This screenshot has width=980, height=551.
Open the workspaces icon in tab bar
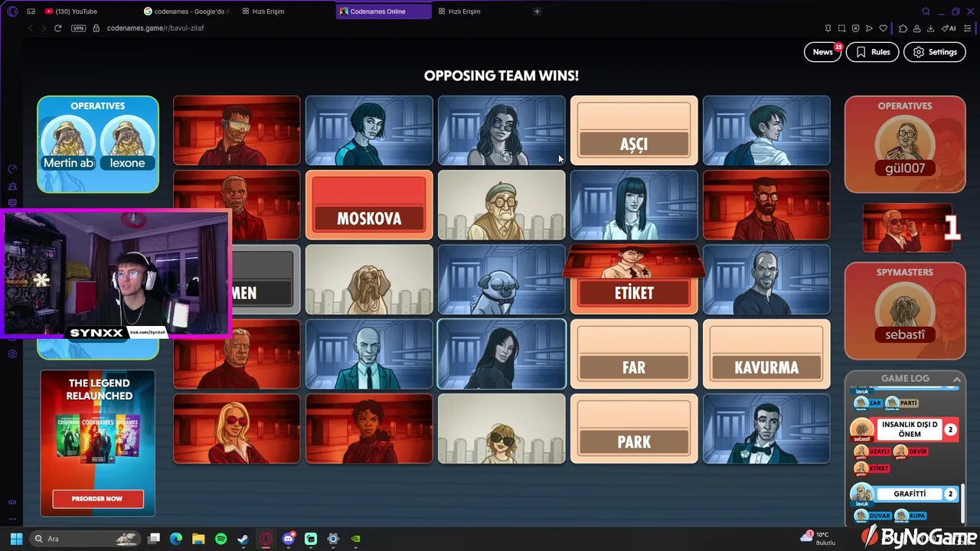[x=31, y=11]
